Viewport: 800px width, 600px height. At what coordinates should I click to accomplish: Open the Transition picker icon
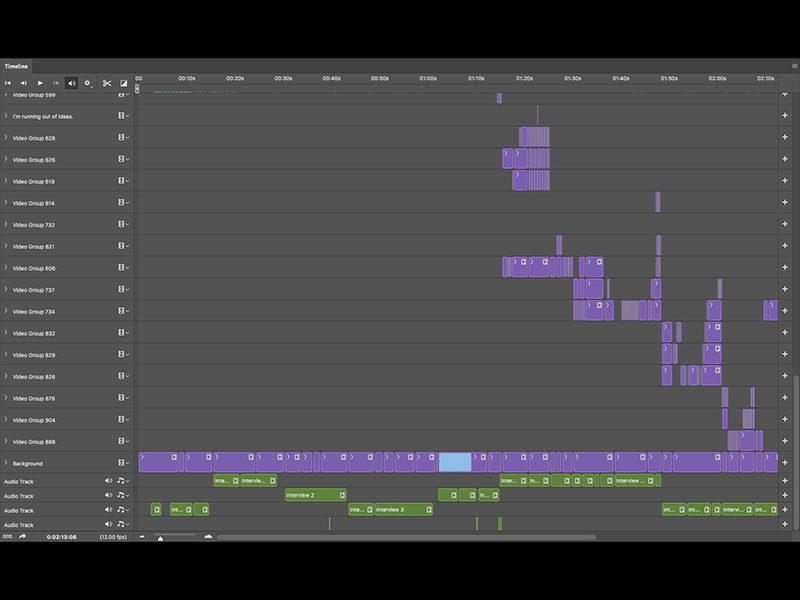(122, 83)
